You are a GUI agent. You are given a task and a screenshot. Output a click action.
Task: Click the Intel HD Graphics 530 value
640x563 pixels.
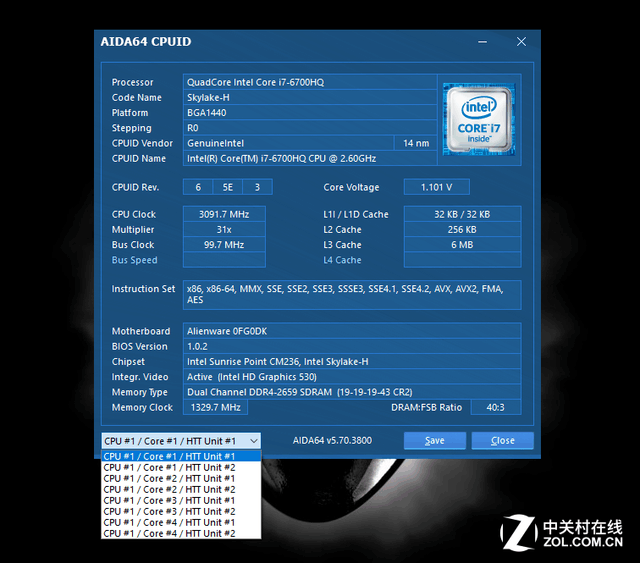point(352,377)
